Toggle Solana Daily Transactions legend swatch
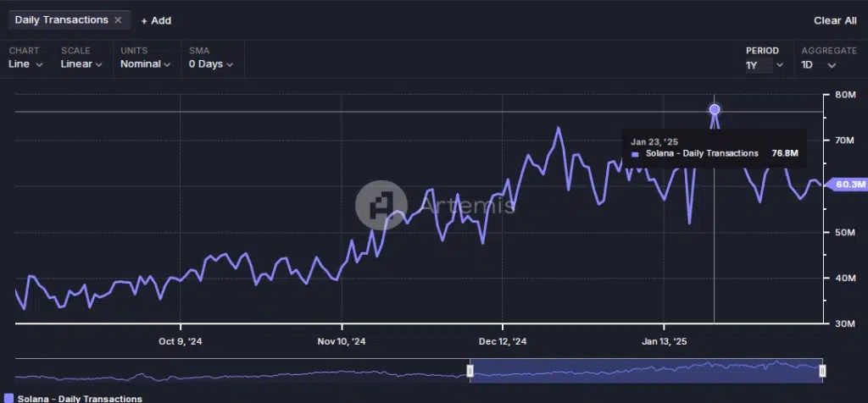Viewport: 868px width, 403px height. [x=8, y=398]
